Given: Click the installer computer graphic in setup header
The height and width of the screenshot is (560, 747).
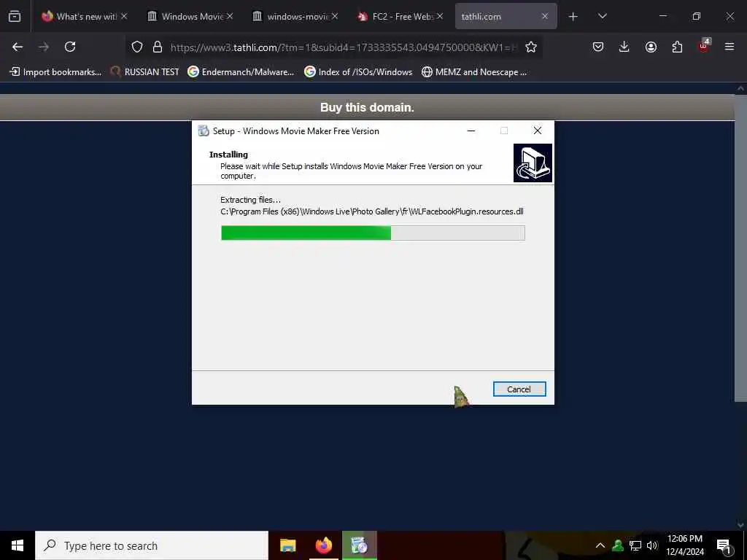Looking at the screenshot, I should [533, 163].
